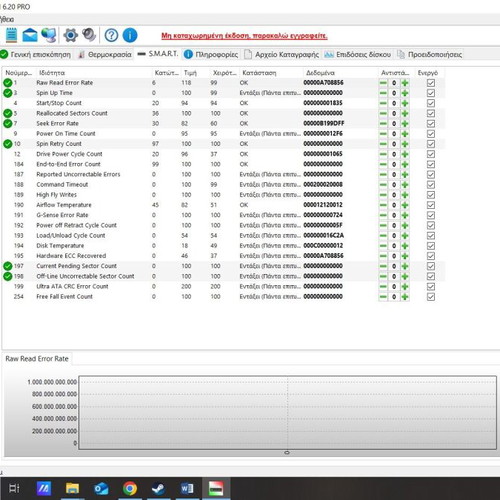The width and height of the screenshot is (500, 500).
Task: Sort by the Τιμή column header
Action: [196, 73]
